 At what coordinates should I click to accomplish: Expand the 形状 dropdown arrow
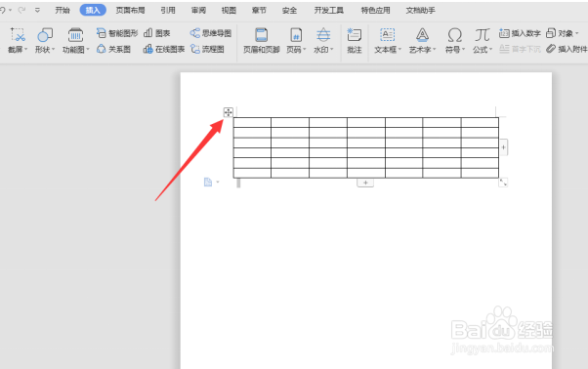tap(54, 50)
